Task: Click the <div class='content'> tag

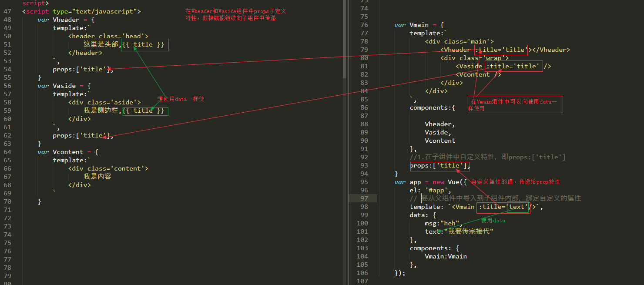Action: tap(108, 168)
